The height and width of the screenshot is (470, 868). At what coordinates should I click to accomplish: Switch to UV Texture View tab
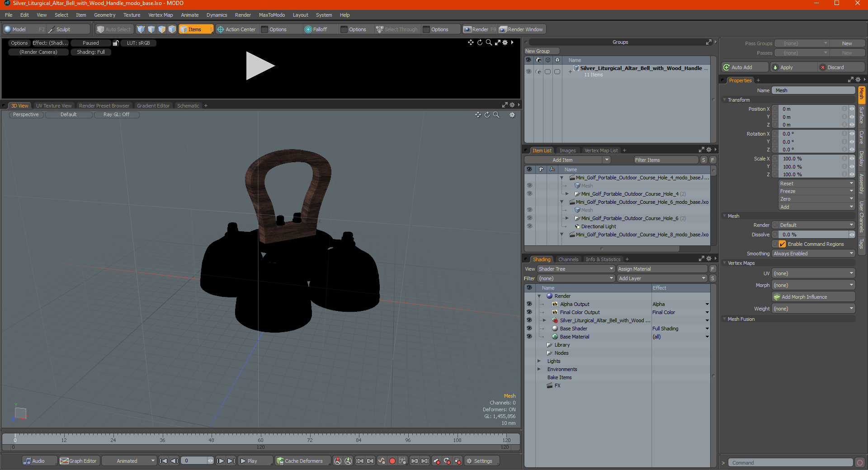click(54, 106)
